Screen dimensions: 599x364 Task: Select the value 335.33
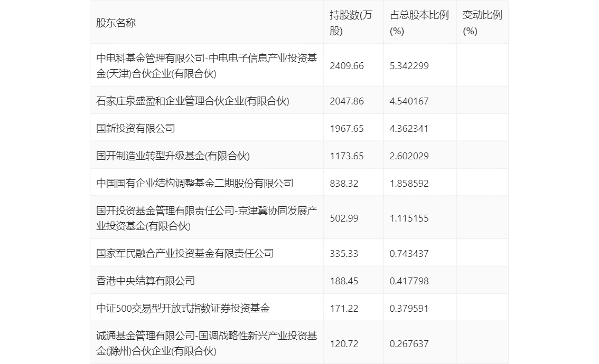(344, 254)
